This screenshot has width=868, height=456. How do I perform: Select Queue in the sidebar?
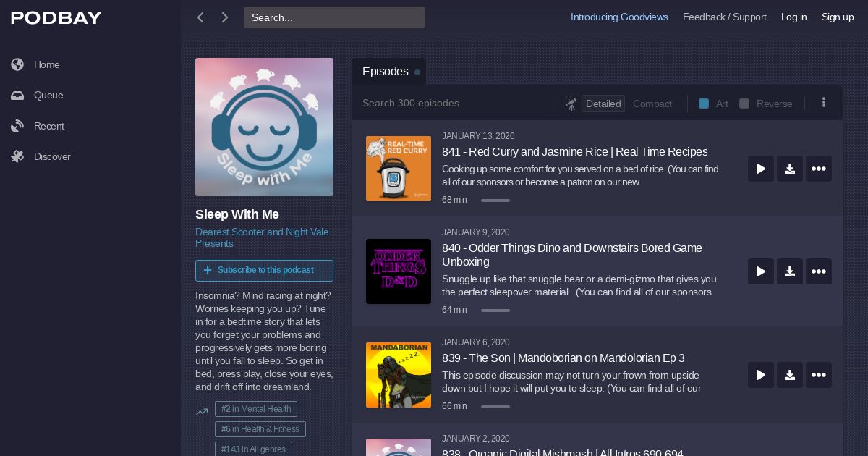[x=48, y=96]
